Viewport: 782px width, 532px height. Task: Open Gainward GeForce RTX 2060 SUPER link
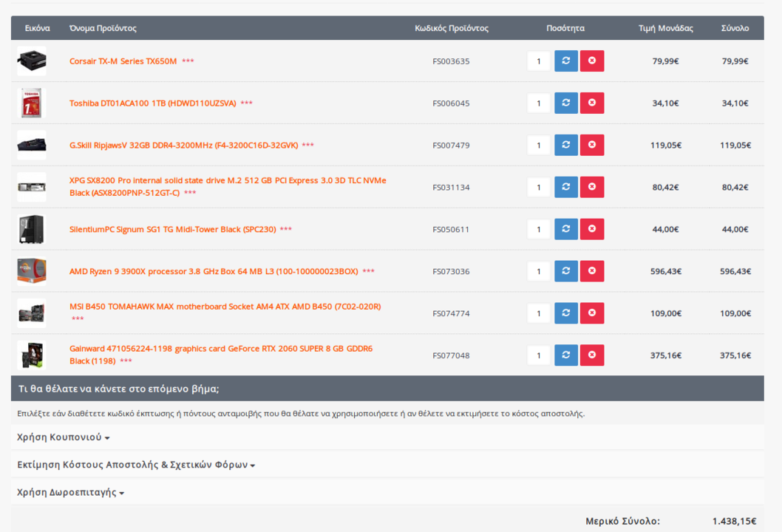click(x=221, y=355)
